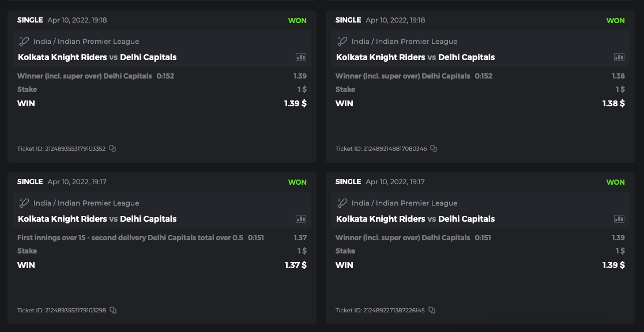Open Indian Premier League link on ticket ending 103352
Screen dimensions: 644x332
pyautogui.click(x=86, y=42)
